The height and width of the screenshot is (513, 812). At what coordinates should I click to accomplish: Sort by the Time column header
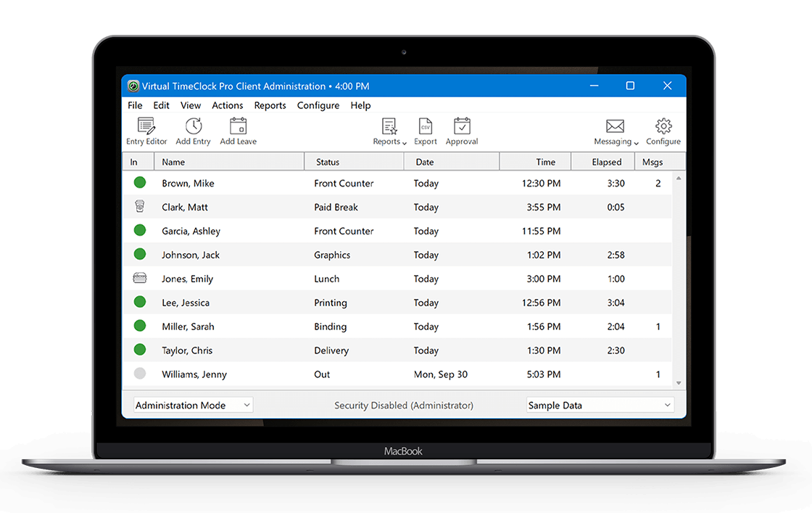[x=536, y=162]
